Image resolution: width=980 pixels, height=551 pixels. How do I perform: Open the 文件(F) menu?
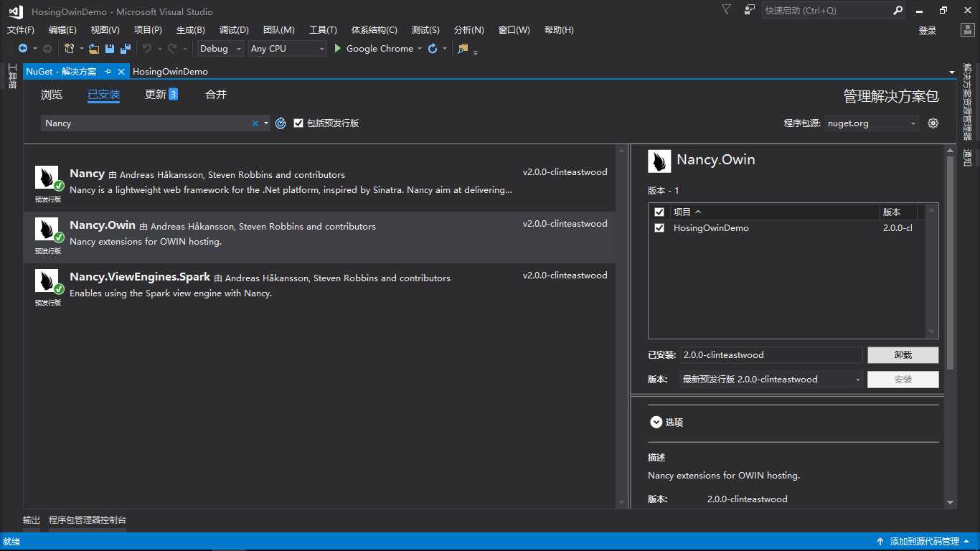pyautogui.click(x=21, y=29)
